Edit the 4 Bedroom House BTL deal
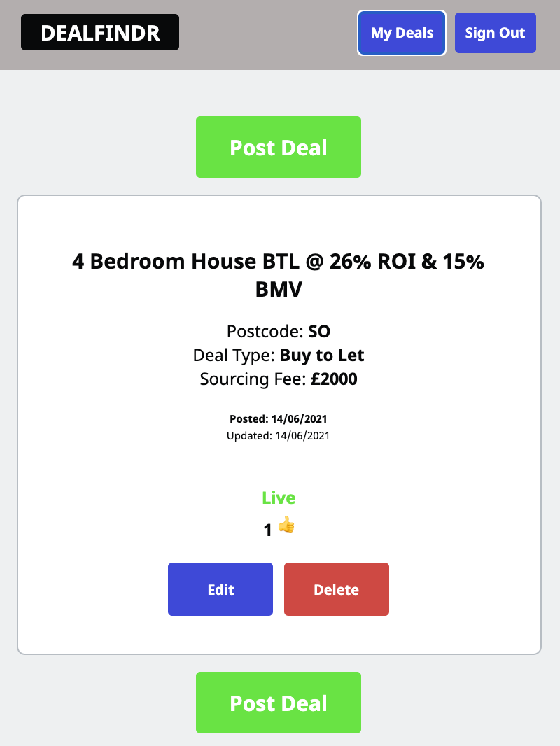Image resolution: width=560 pixels, height=746 pixels. tap(220, 589)
